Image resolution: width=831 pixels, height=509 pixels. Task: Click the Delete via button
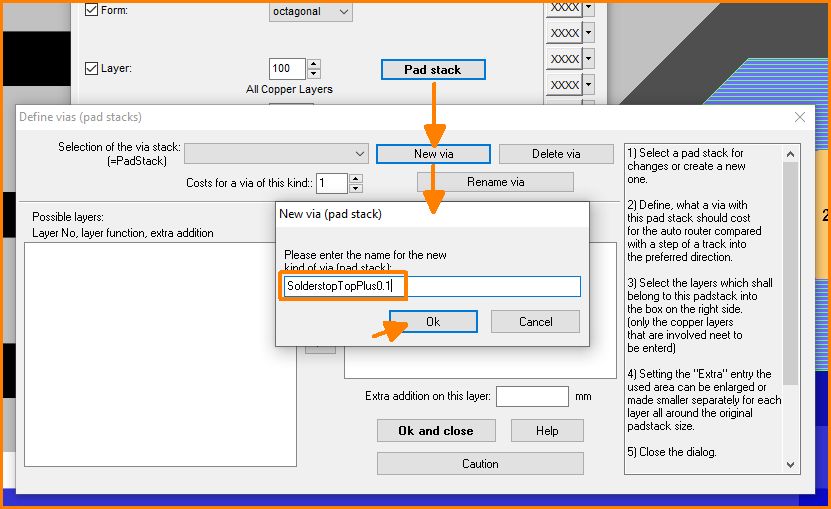point(555,154)
